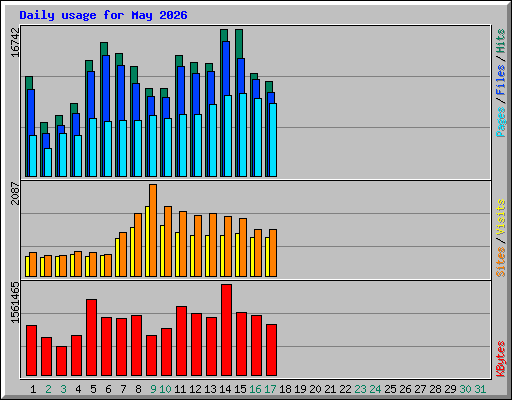This screenshot has height=400, width=512.
Task: Click the orange Visits bar for day 13
Action: 213,245
